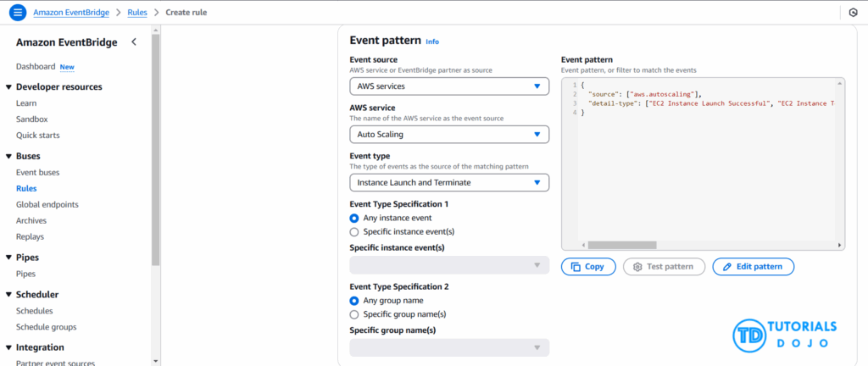
Task: Click the gear icon in Test pattern
Action: click(637, 267)
